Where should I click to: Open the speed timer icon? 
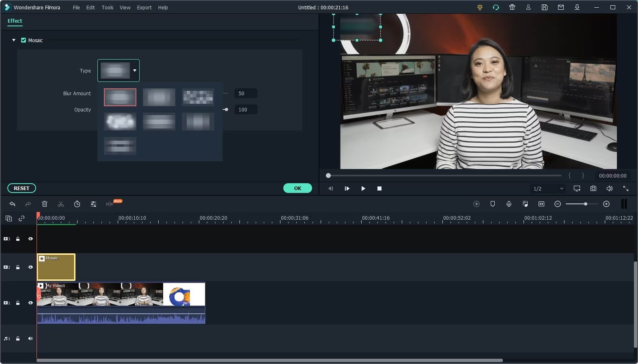(77, 204)
